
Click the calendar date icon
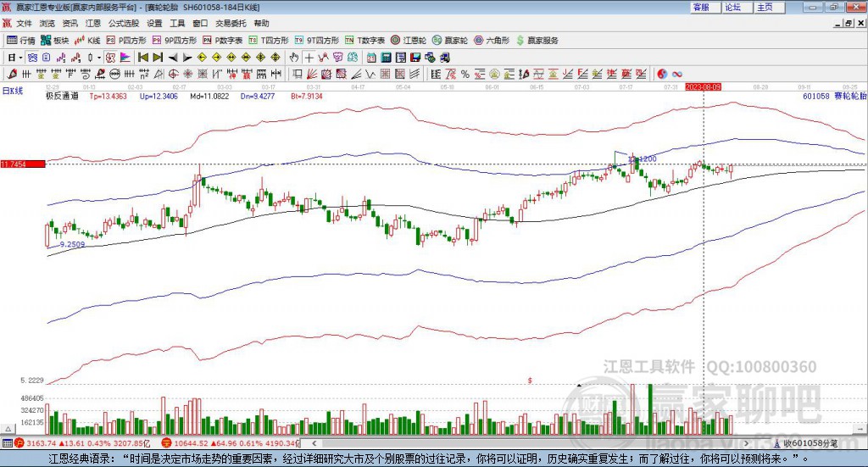pyautogui.click(x=371, y=58)
